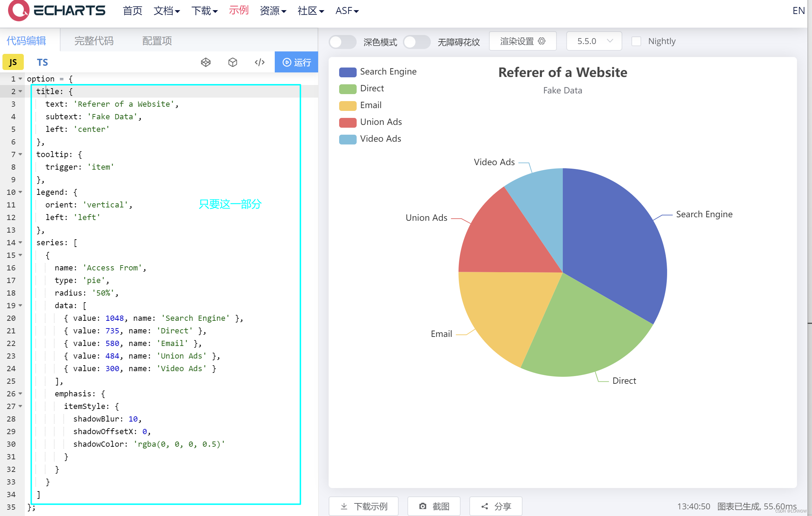The image size is (812, 516).
Task: Take screenshot via camera icon
Action: pos(423,506)
